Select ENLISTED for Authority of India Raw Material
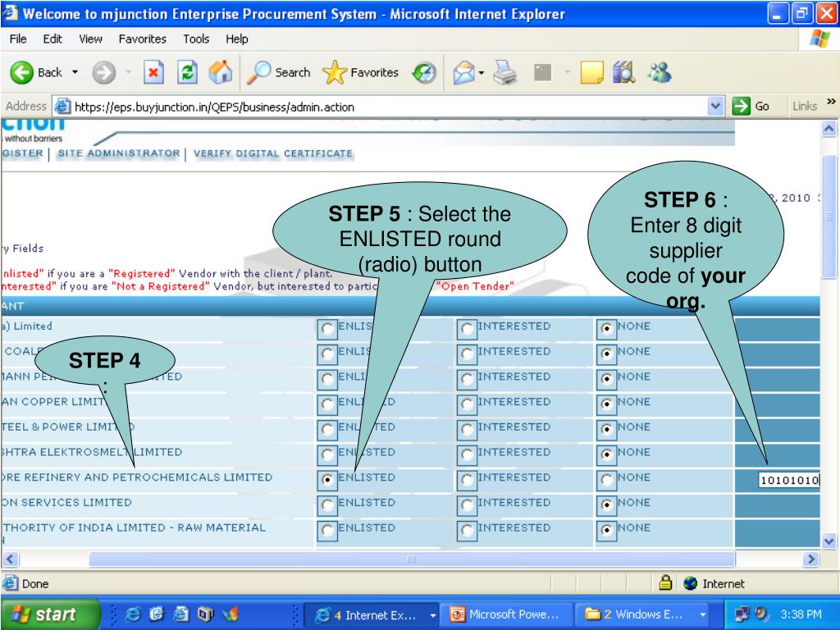The width and height of the screenshot is (840, 630). pyautogui.click(x=326, y=530)
